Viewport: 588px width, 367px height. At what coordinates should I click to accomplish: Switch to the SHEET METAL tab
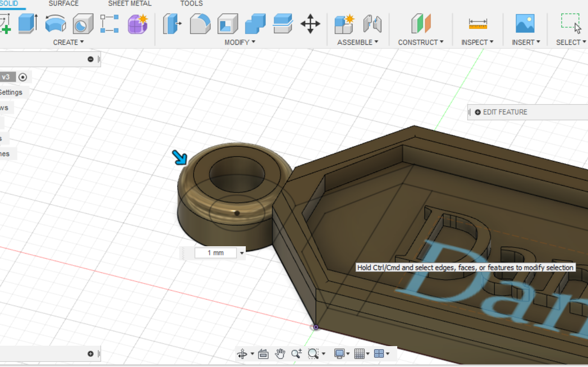130,3
